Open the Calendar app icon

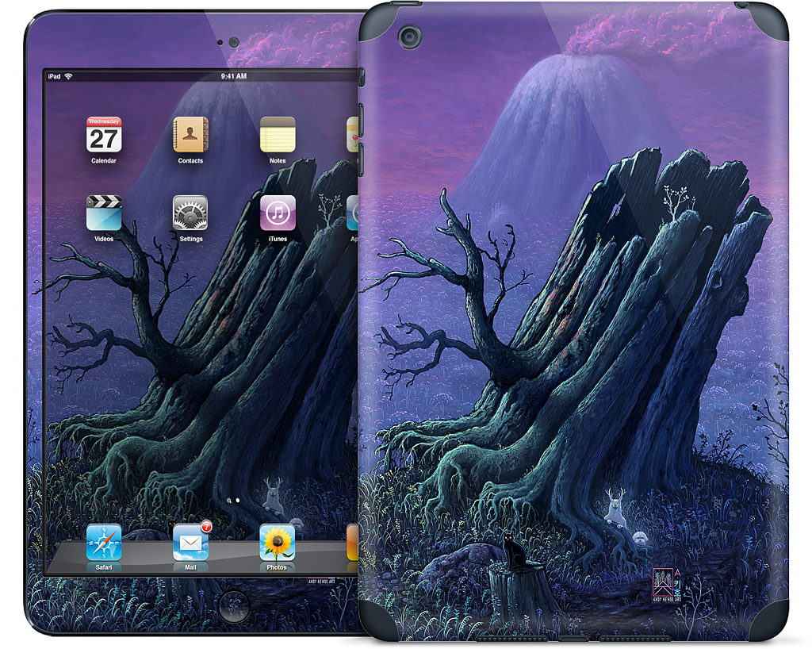coord(104,135)
